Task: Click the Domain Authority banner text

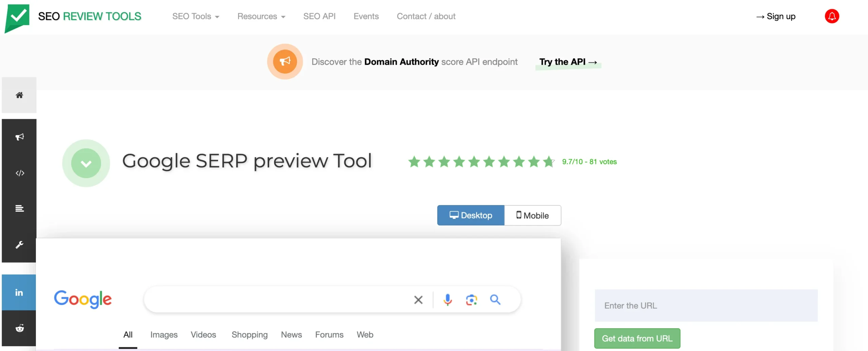Action: (x=401, y=62)
